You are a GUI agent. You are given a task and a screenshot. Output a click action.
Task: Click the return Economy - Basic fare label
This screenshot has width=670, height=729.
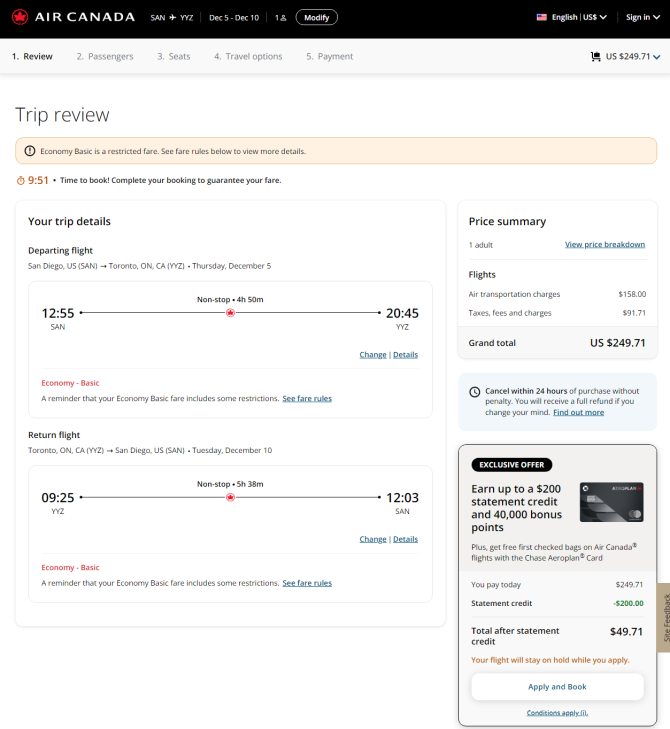[x=70, y=568]
